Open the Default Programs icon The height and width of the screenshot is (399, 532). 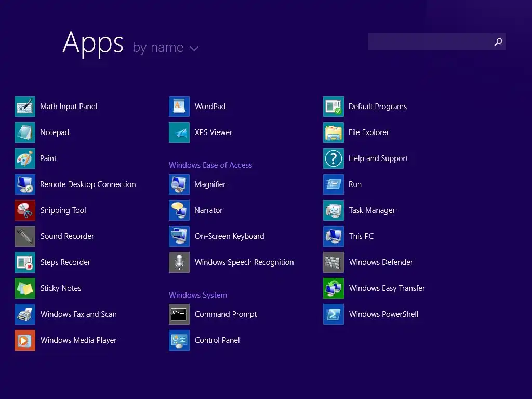[334, 107]
